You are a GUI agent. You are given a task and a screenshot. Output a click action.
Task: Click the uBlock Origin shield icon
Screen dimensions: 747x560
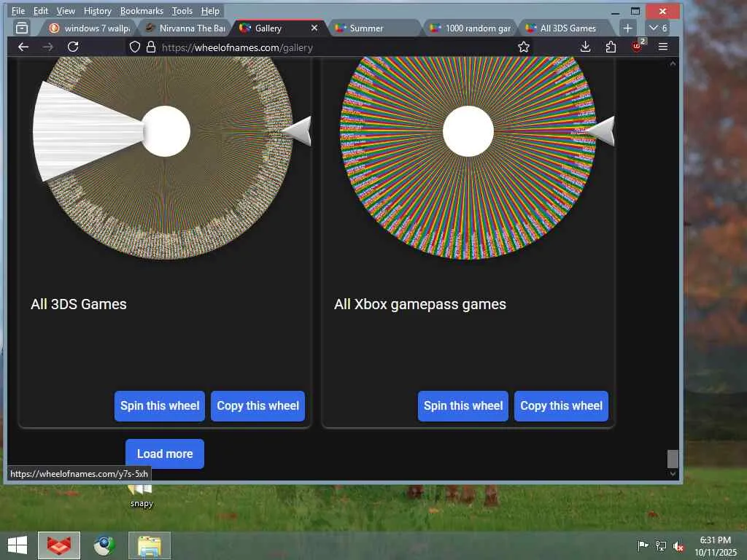coord(637,46)
